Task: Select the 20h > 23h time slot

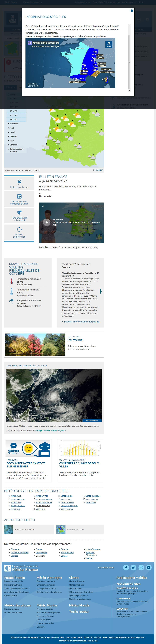Action: (x=14, y=116)
